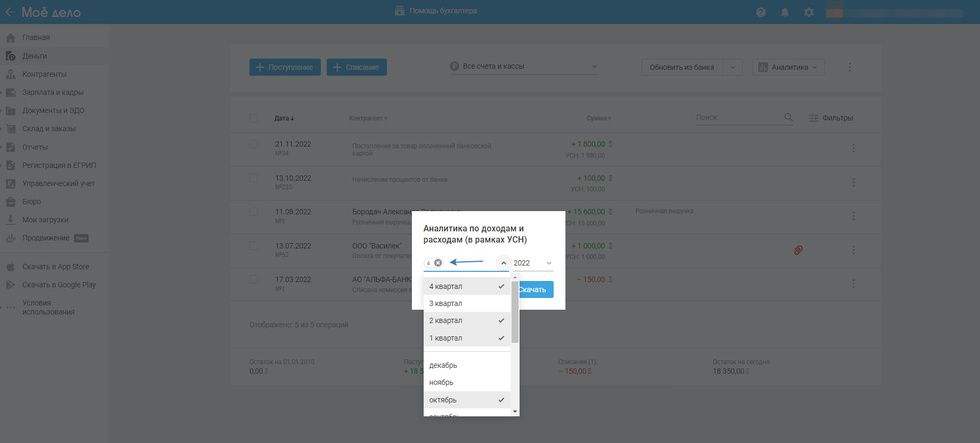980x443 pixels.
Task: Click the period list scrollbar thumb
Action: [x=515, y=312]
